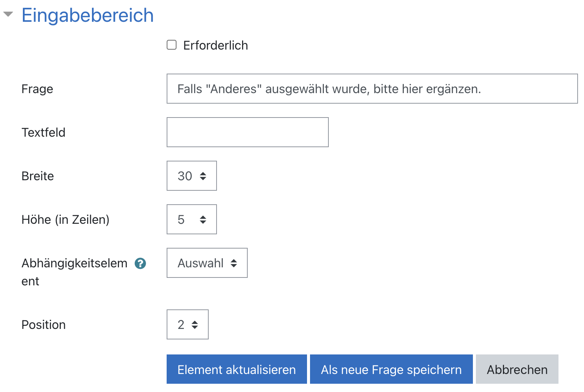Expand the Abhängigkeitselement Auswahl dropdown
Screen dimensions: 584x392
(207, 263)
